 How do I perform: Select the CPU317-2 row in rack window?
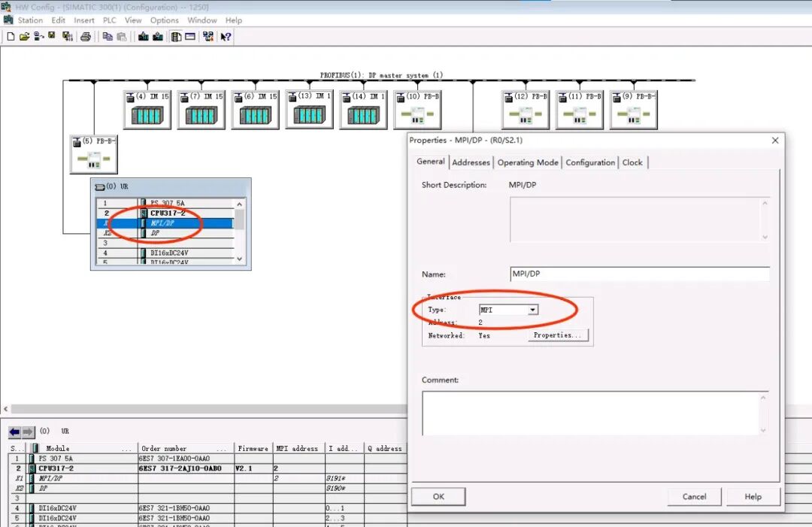pos(165,214)
